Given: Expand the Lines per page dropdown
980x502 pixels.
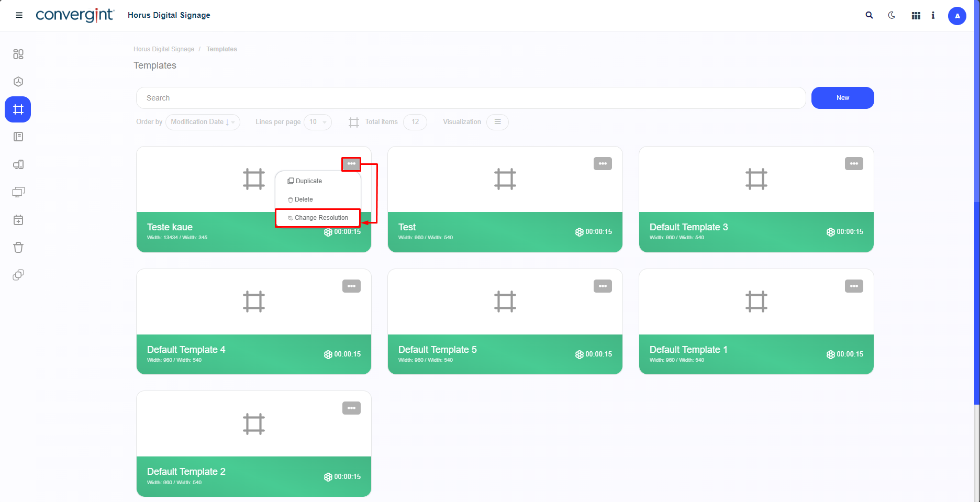Looking at the screenshot, I should (x=317, y=122).
